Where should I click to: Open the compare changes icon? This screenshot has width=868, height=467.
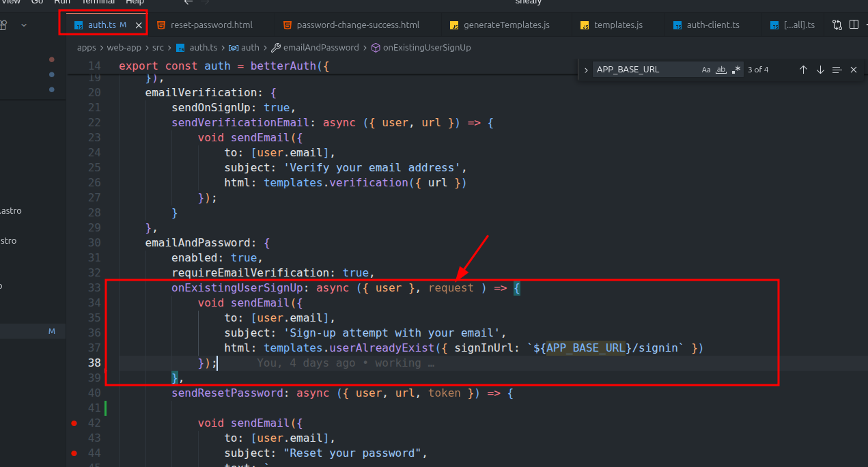click(837, 25)
